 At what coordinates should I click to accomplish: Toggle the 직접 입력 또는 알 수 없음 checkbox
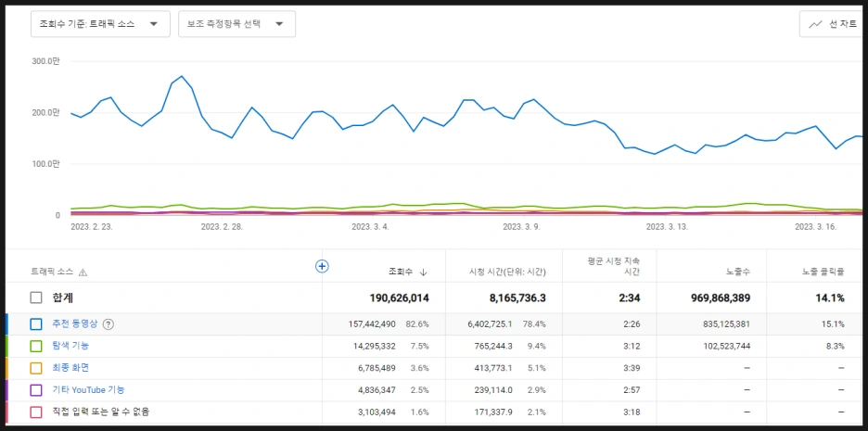36,412
